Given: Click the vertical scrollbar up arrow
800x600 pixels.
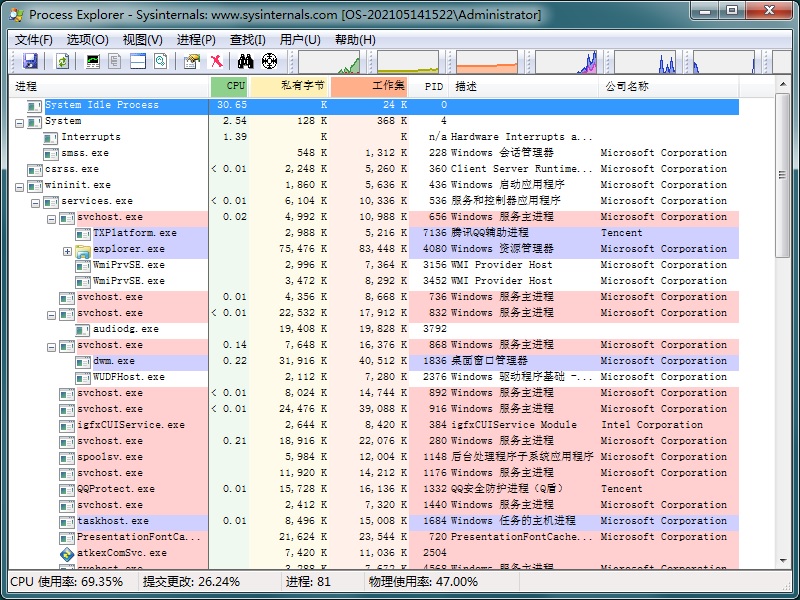Looking at the screenshot, I should pyautogui.click(x=783, y=84).
